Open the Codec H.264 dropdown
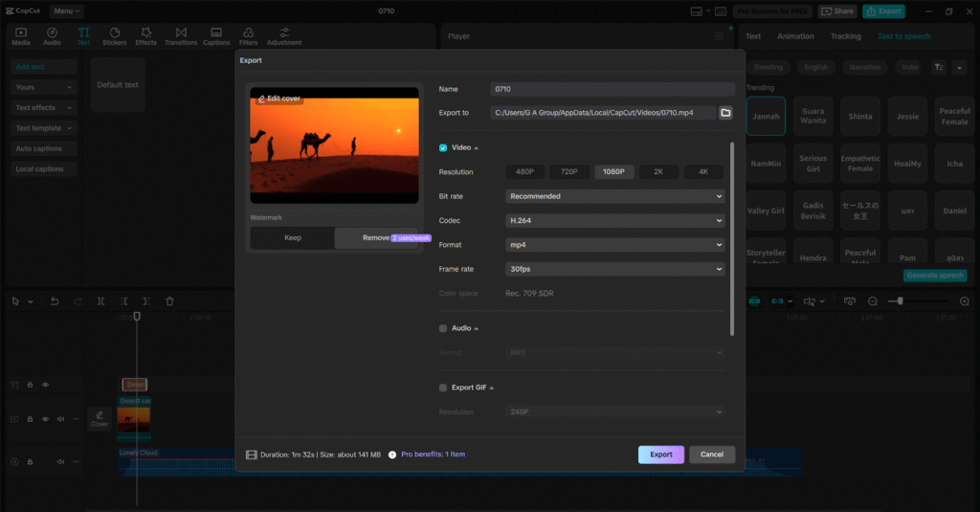Screen dimensions: 980x512 coord(614,220)
